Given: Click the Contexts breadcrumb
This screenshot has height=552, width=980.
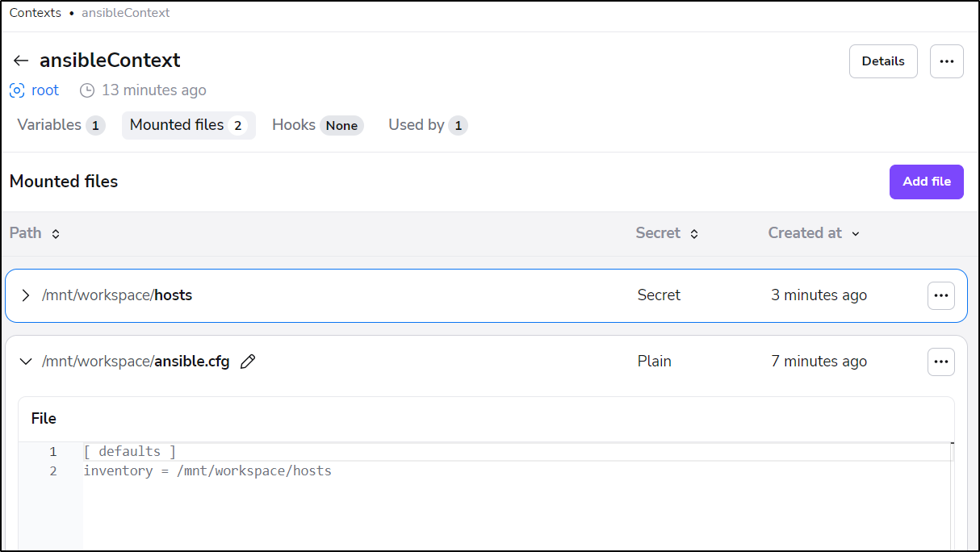Looking at the screenshot, I should click(36, 13).
